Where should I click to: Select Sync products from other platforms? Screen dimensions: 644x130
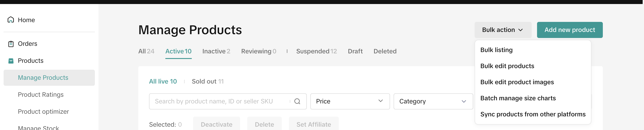[533, 114]
